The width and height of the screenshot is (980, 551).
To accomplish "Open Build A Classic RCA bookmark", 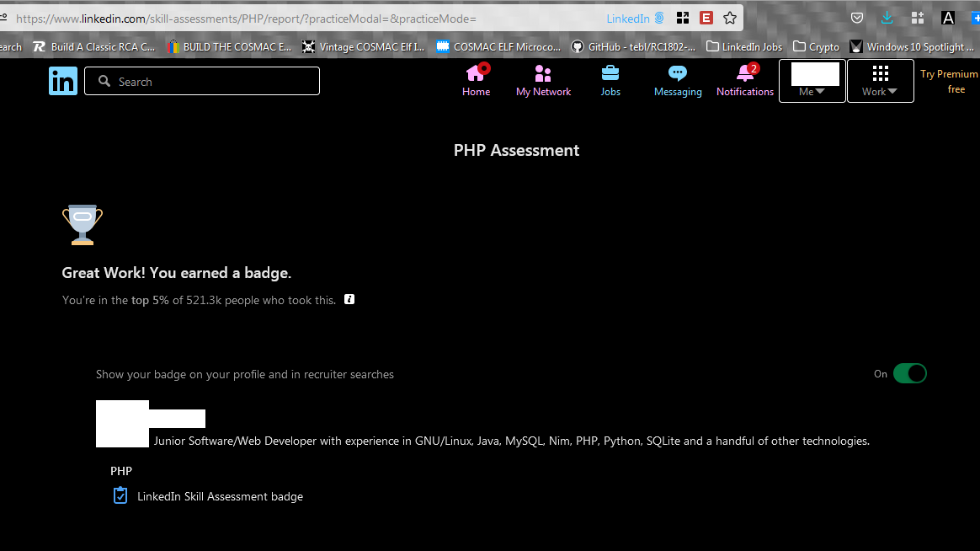I will tap(93, 47).
